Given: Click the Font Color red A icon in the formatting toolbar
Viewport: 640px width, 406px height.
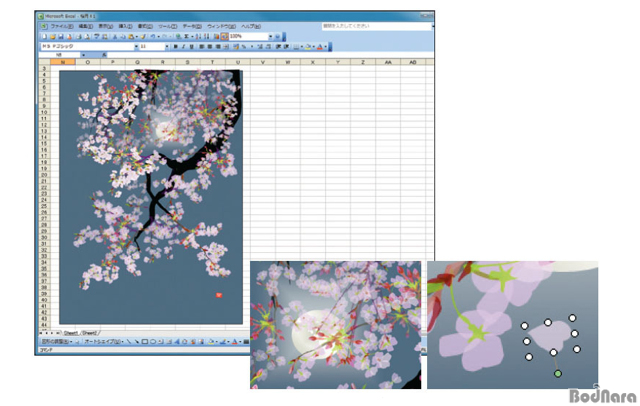Looking at the screenshot, I should [x=320, y=47].
